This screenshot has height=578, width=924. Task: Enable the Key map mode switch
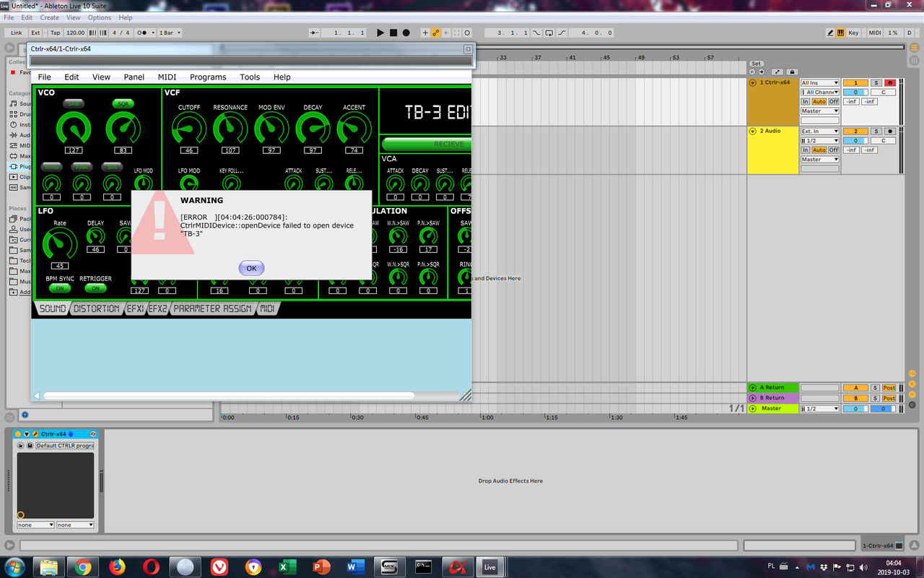coord(854,33)
